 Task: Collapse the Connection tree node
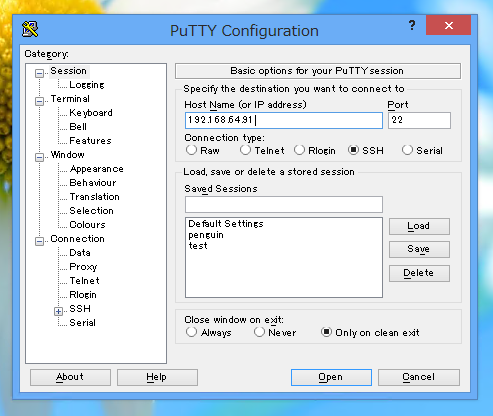[x=40, y=241]
